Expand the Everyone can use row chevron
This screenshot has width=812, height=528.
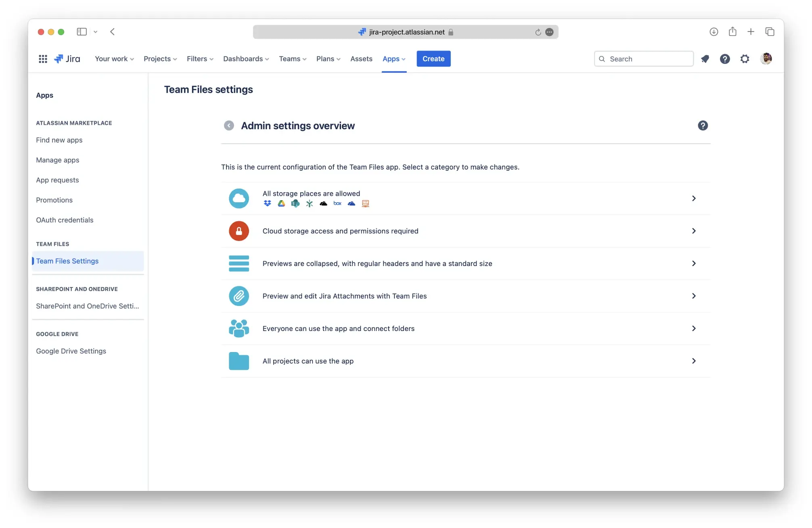click(694, 328)
